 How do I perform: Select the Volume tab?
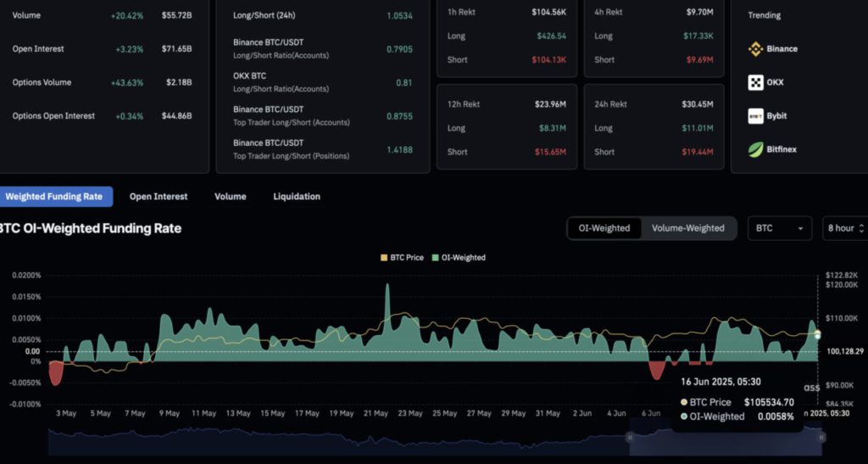230,196
